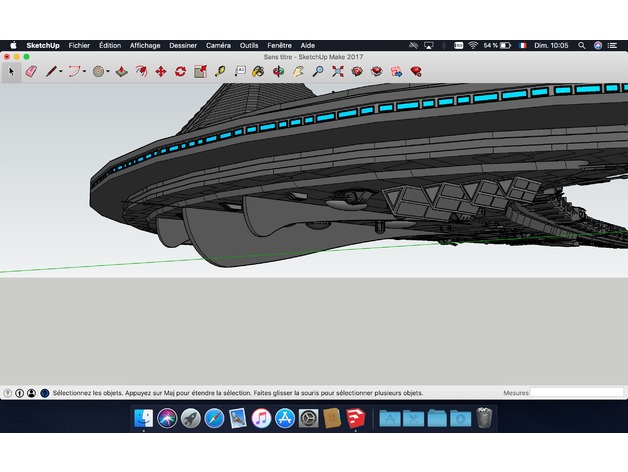Screen dimensions: 628x472
Task: Open the SketchUp application menu
Action: pyautogui.click(x=43, y=45)
